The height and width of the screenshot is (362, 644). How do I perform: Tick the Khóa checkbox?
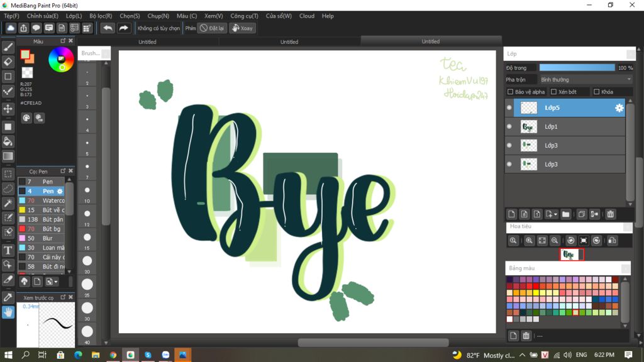click(x=597, y=92)
